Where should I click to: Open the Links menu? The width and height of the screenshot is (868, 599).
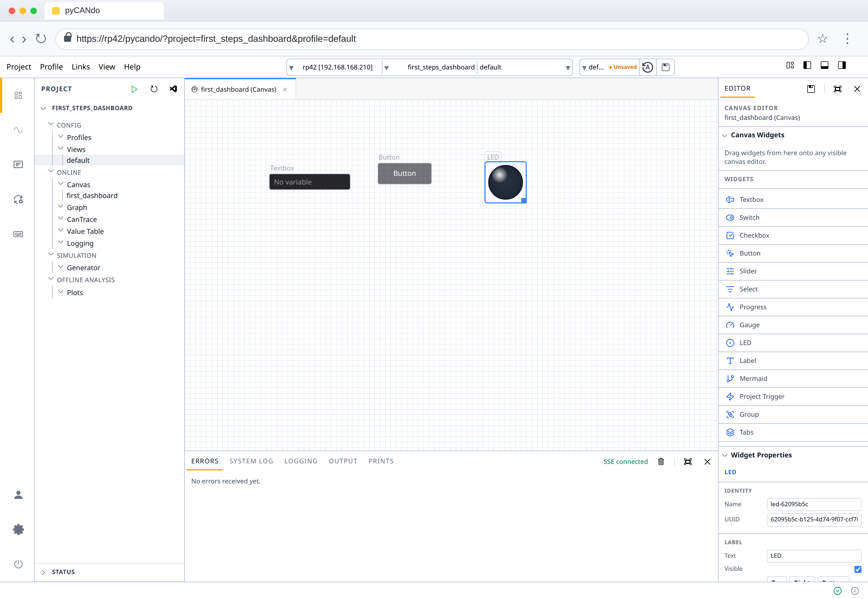tap(81, 67)
